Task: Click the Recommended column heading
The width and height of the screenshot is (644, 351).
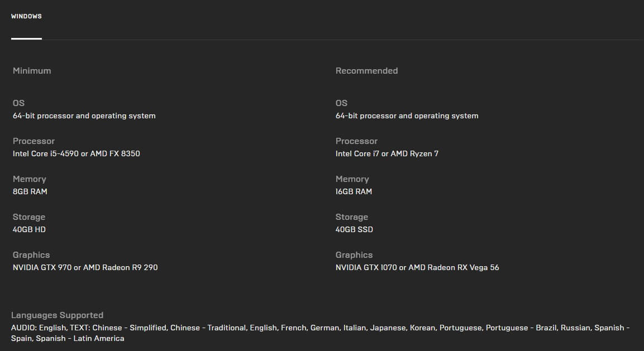Action: (366, 71)
